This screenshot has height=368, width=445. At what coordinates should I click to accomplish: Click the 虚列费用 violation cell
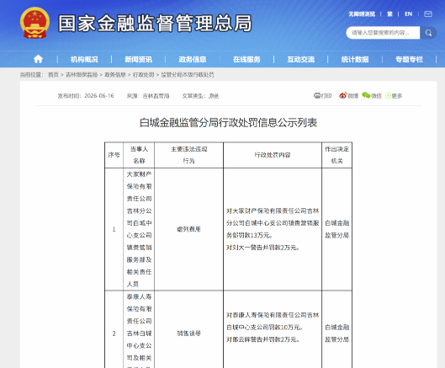[189, 229]
